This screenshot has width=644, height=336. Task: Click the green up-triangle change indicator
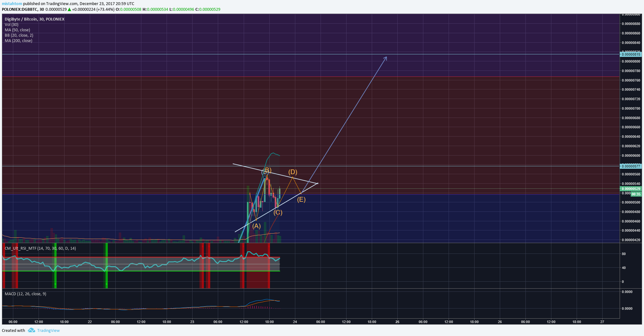point(69,9)
